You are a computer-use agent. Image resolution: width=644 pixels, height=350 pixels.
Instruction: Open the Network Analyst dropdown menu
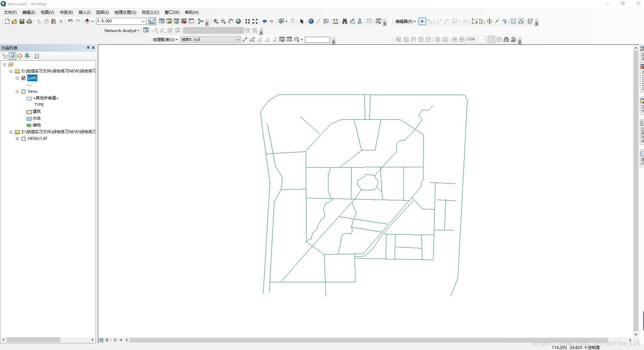click(122, 30)
